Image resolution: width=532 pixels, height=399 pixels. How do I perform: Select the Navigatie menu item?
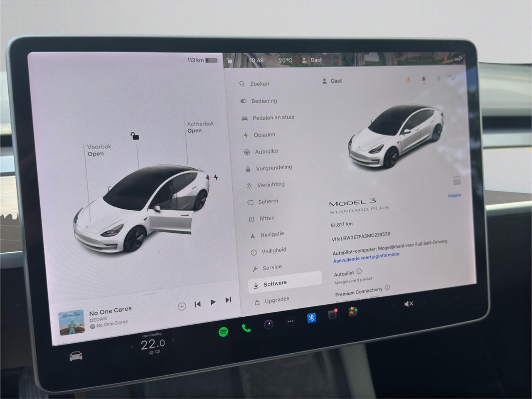click(x=272, y=234)
